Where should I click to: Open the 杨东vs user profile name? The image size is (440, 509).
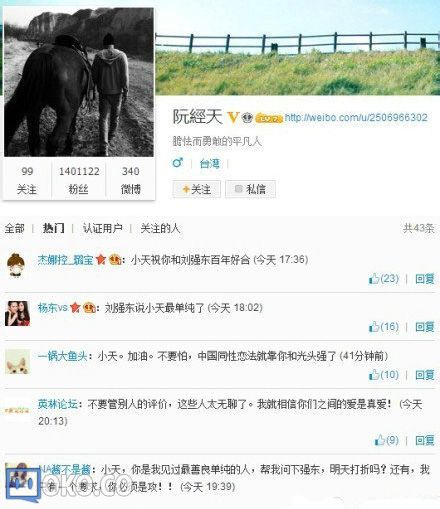coord(53,307)
